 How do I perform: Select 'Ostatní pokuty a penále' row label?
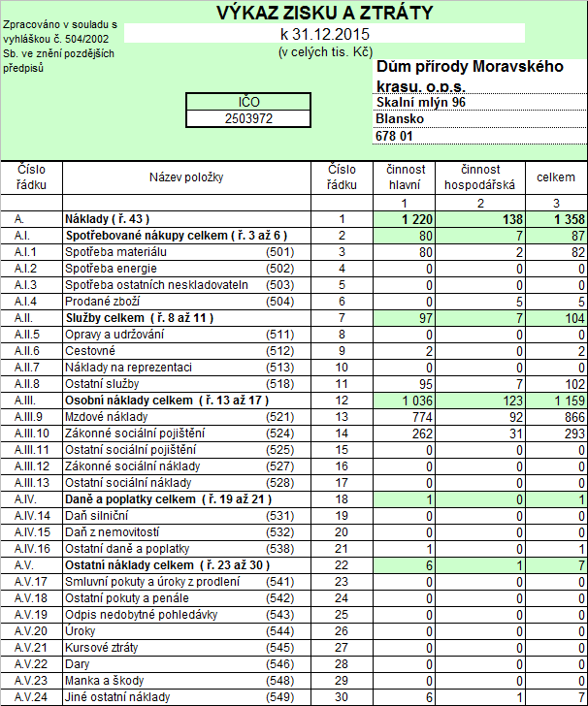click(x=126, y=599)
